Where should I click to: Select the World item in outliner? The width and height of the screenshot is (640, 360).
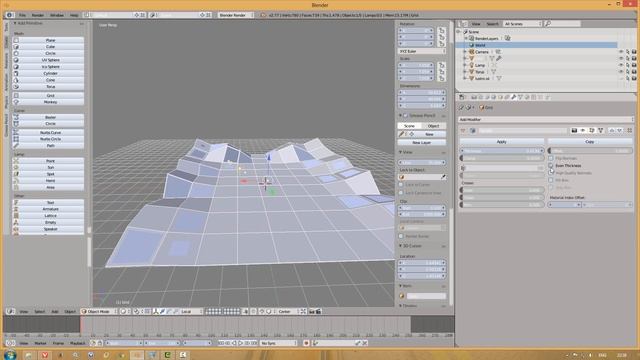(480, 45)
